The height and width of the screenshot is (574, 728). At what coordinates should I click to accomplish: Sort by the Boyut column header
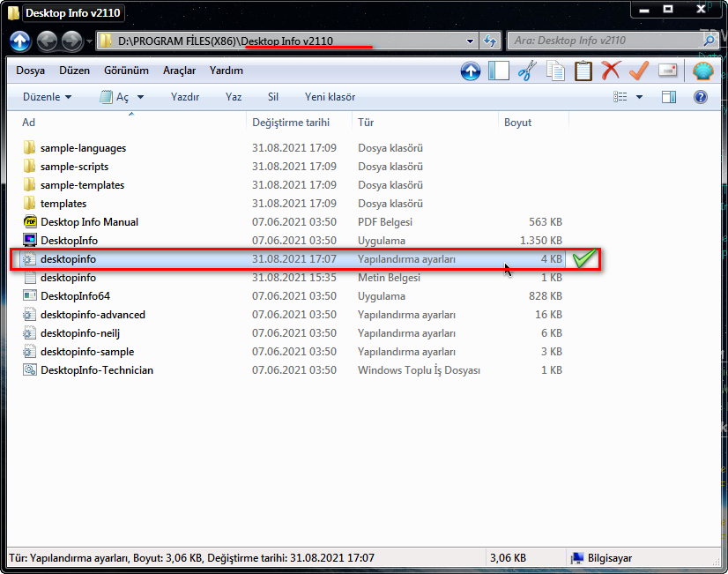533,123
